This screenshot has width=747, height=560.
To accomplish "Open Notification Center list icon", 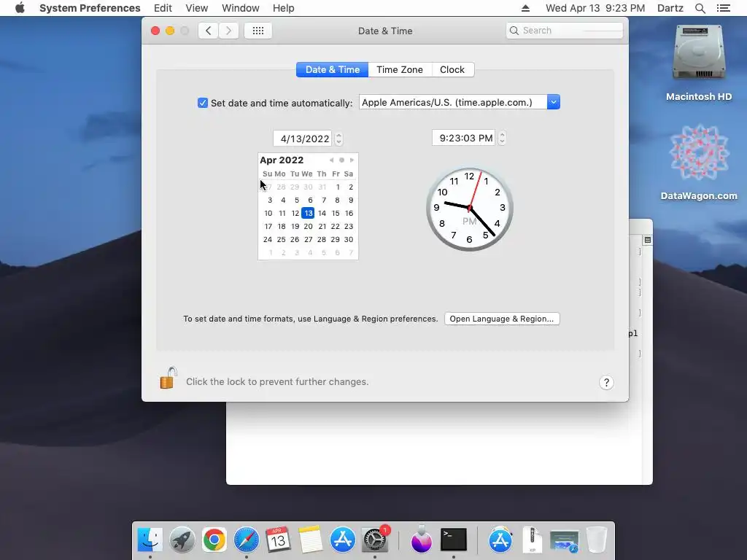I will 723,8.
